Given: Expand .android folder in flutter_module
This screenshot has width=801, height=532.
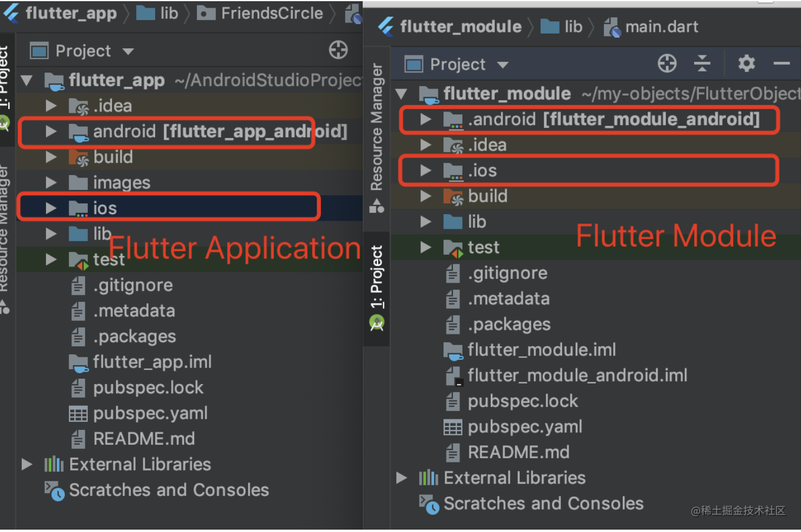Looking at the screenshot, I should click(x=426, y=119).
